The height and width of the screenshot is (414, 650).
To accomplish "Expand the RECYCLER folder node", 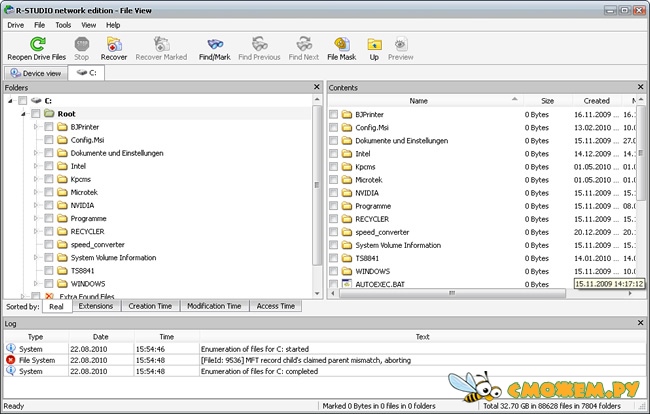I will (36, 231).
